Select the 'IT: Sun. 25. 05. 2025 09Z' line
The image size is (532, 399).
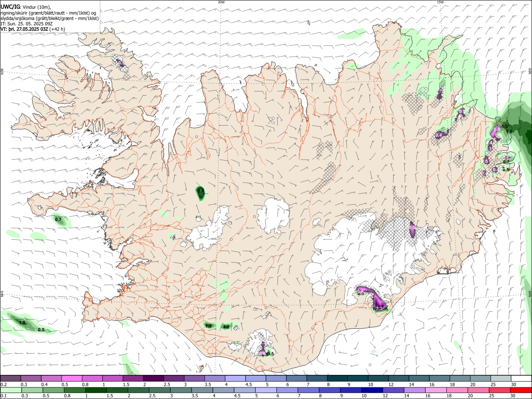(x=27, y=24)
